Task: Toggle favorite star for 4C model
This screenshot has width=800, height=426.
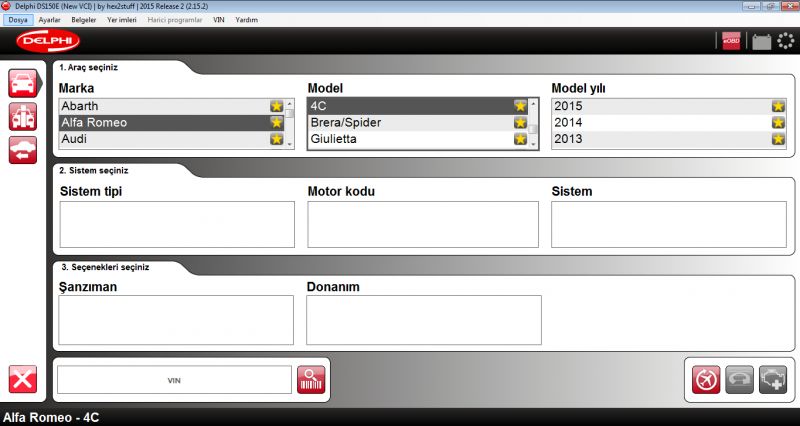Action: click(x=520, y=106)
